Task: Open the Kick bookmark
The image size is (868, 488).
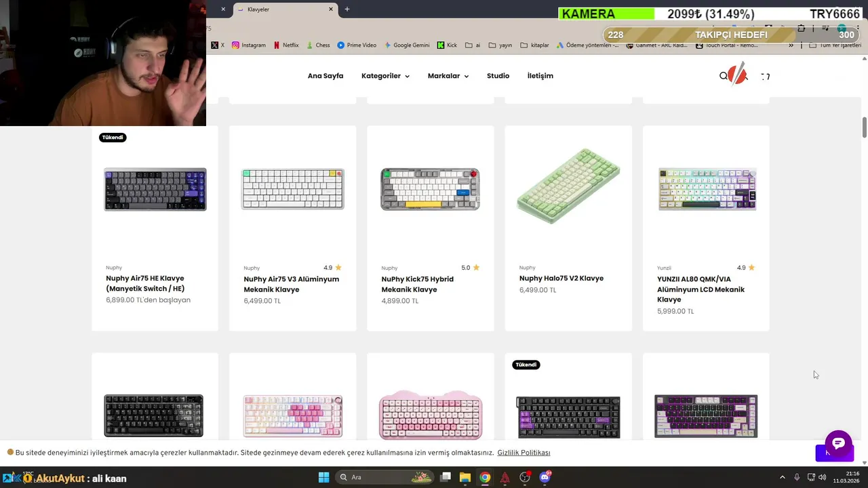Action: 447,45
